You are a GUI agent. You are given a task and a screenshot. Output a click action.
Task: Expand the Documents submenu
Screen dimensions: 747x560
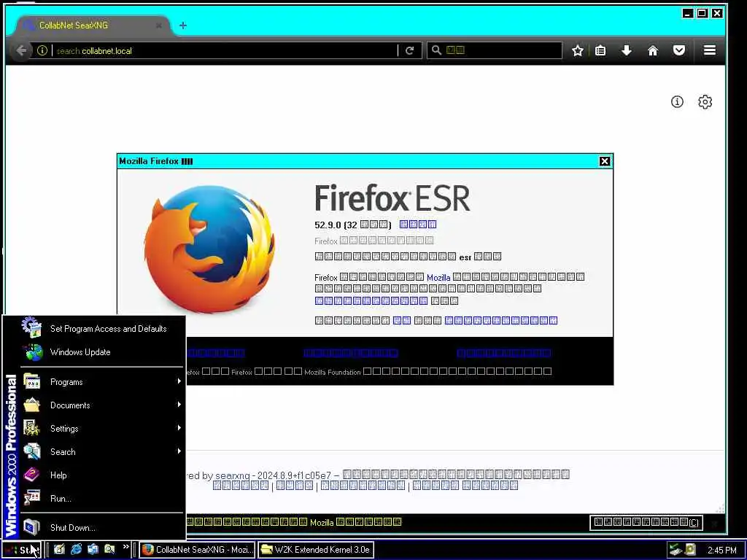point(102,405)
